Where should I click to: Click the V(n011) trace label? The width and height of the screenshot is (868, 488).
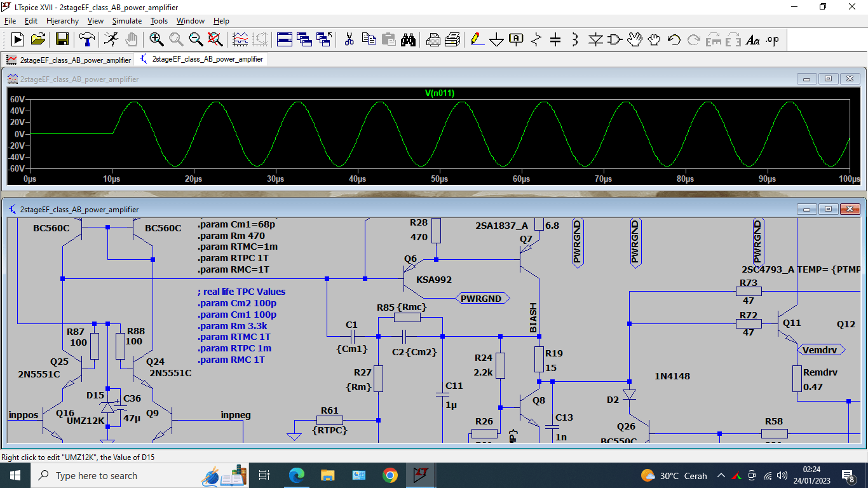coord(440,93)
